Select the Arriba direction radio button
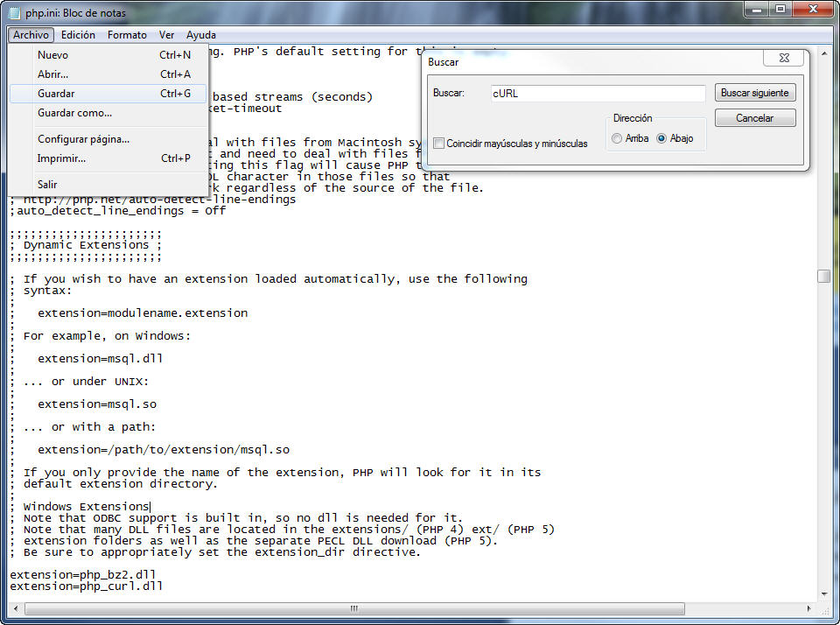The image size is (840, 625). (x=618, y=138)
